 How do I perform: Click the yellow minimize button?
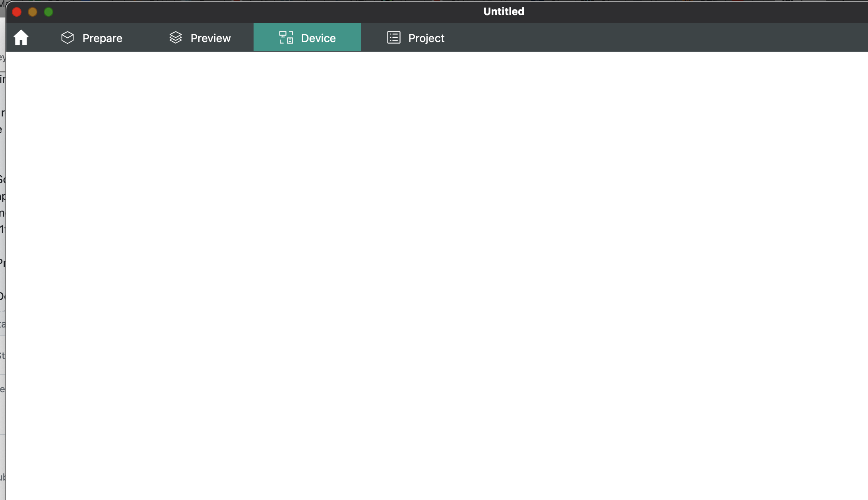[32, 12]
